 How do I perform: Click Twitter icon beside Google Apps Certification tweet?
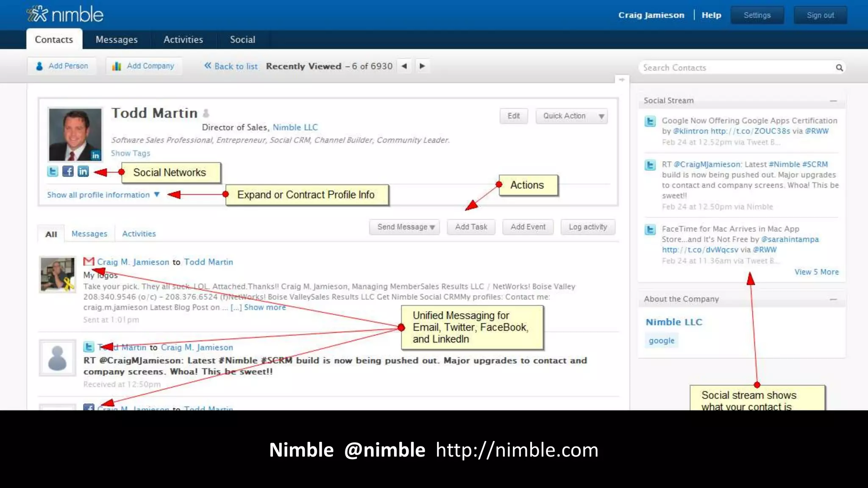[x=650, y=122]
